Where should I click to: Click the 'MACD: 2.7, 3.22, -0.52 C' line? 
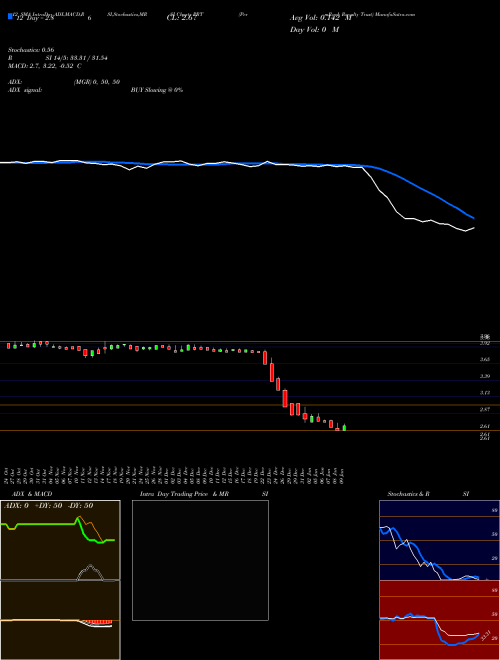click(x=45, y=66)
